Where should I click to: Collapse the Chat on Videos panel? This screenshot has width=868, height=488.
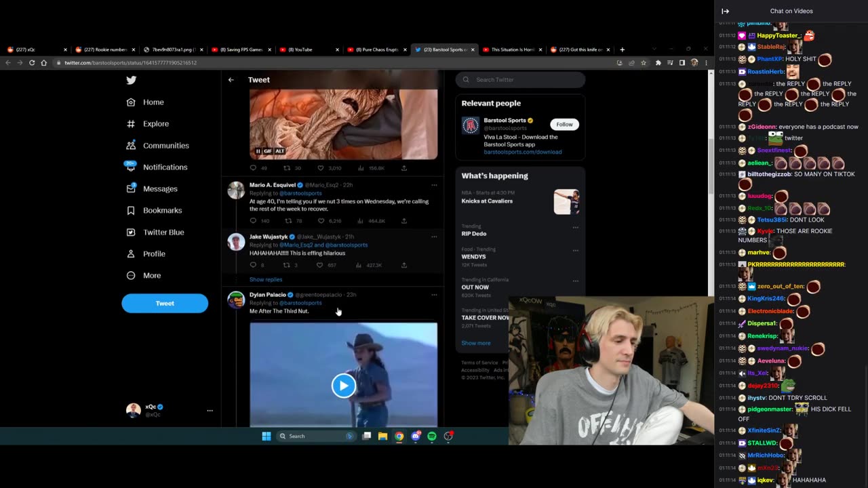[725, 11]
